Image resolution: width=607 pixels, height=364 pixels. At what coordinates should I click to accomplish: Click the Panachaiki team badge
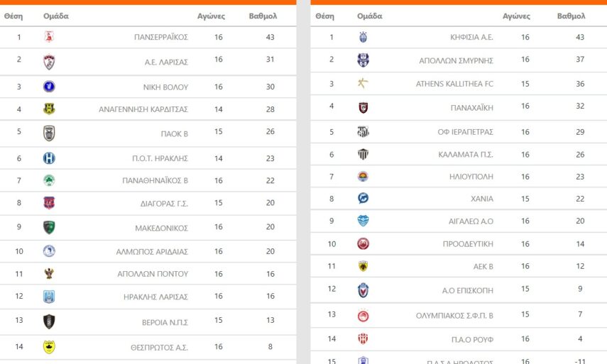363,108
